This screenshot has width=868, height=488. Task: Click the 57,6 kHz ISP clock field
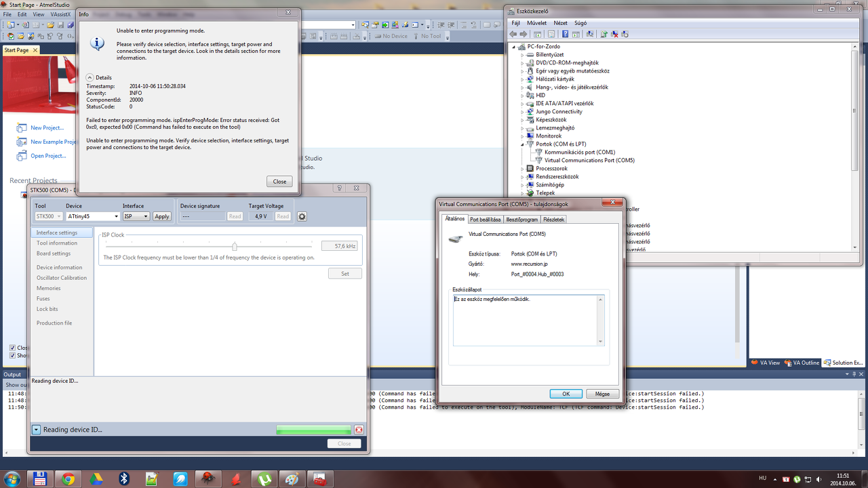coord(339,246)
